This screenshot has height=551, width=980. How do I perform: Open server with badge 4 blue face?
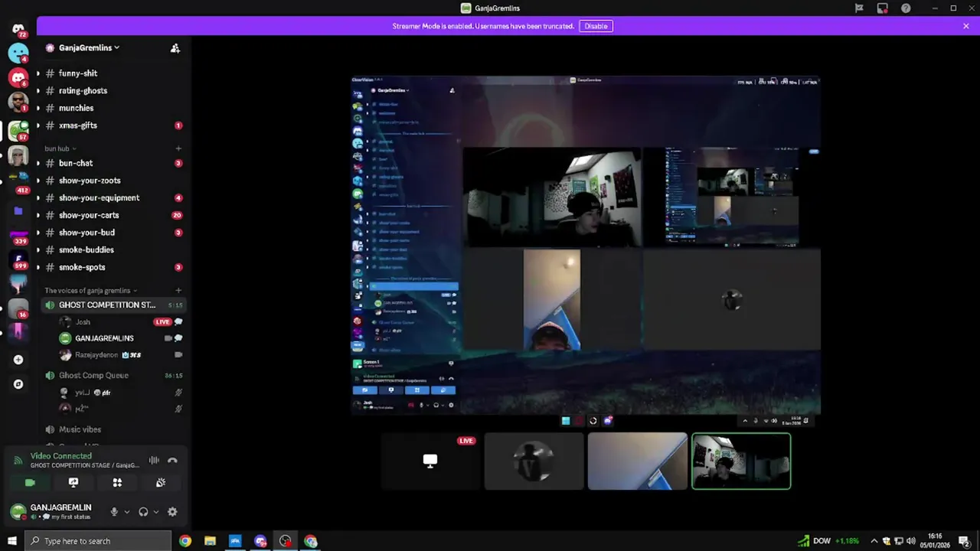pos(18,53)
